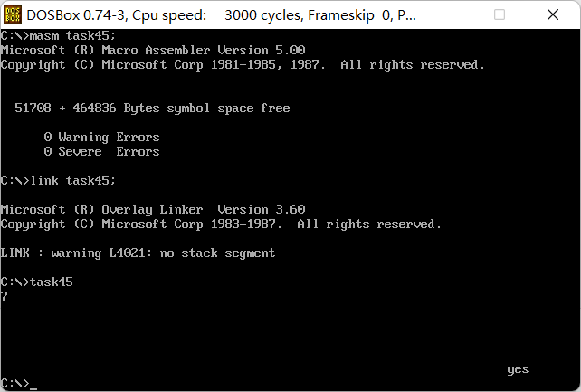Image resolution: width=581 pixels, height=392 pixels.
Task: Close the DOSBox window
Action: tap(552, 14)
